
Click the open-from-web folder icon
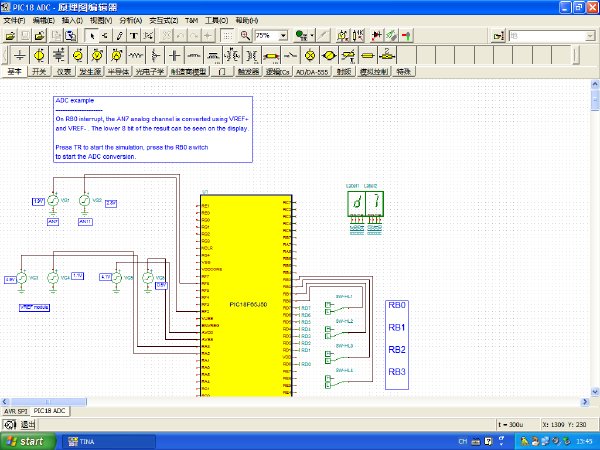[x=39, y=36]
